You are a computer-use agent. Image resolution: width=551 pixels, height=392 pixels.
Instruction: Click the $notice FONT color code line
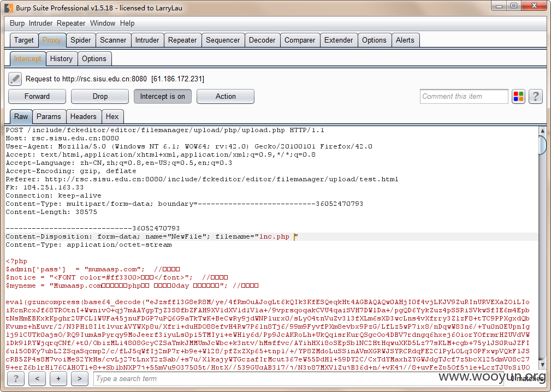[117, 277]
